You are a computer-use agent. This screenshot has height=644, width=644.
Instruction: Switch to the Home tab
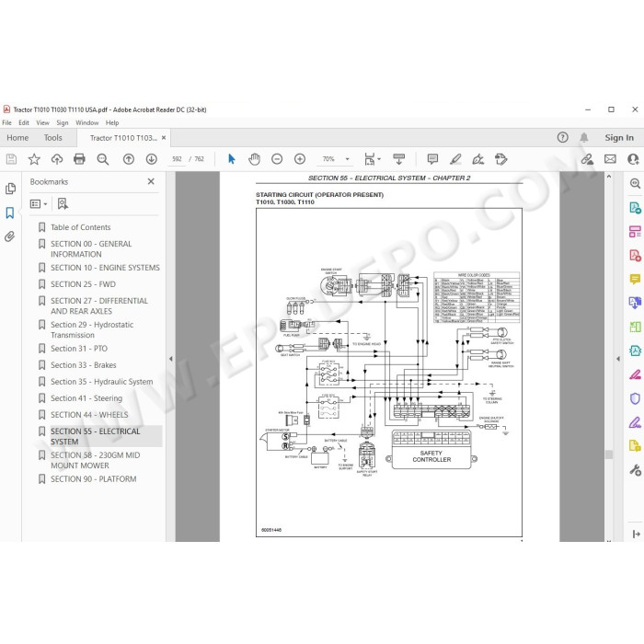click(17, 138)
